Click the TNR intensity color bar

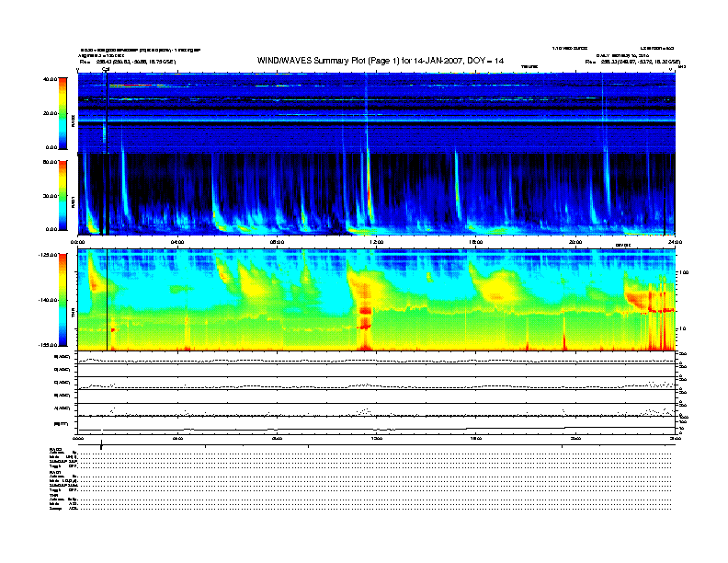pyautogui.click(x=63, y=300)
